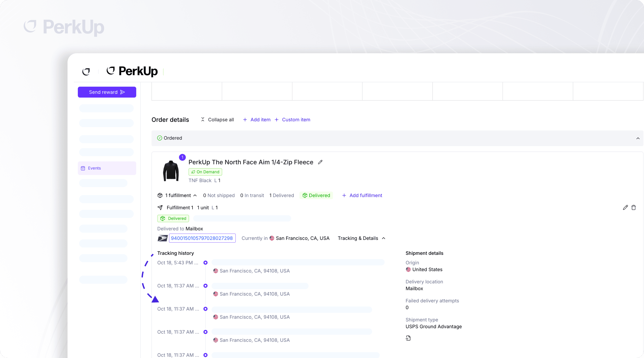Viewport: 644px width, 358px height.
Task: Click the item quantity badge on thumbnail
Action: pos(182,157)
